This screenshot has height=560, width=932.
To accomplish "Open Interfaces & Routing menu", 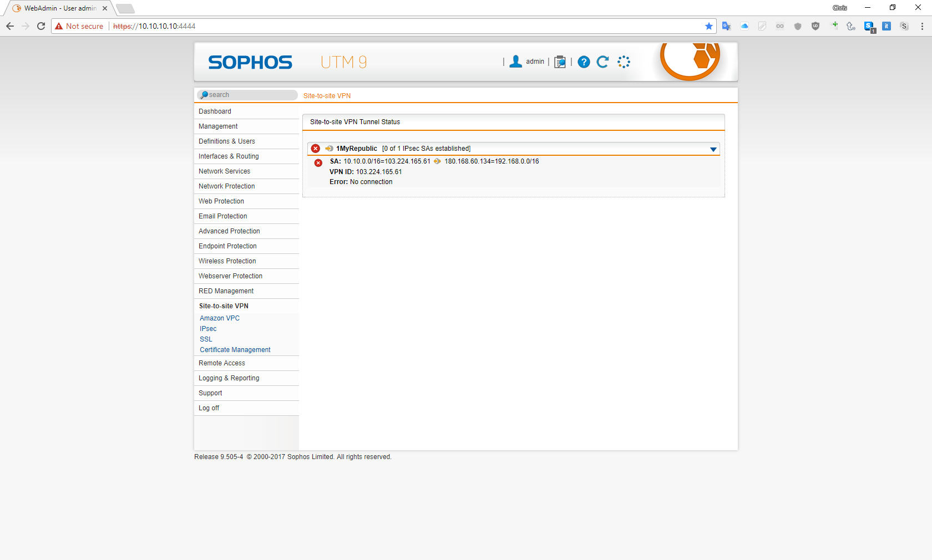I will pos(246,156).
